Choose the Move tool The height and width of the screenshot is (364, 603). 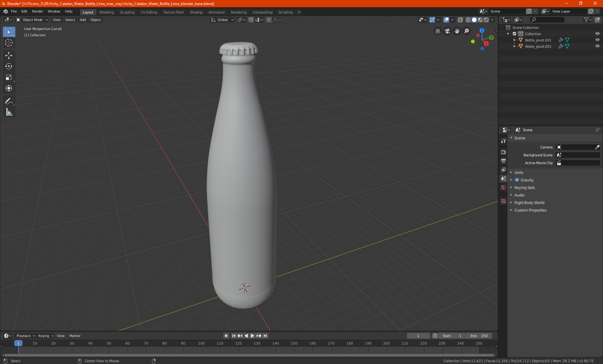click(x=9, y=56)
